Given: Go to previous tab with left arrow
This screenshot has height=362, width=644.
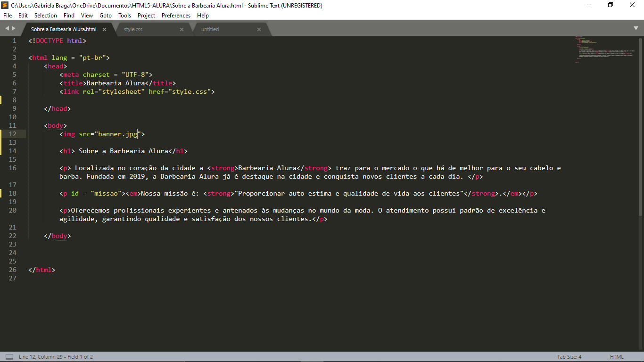Looking at the screenshot, I should [x=7, y=29].
